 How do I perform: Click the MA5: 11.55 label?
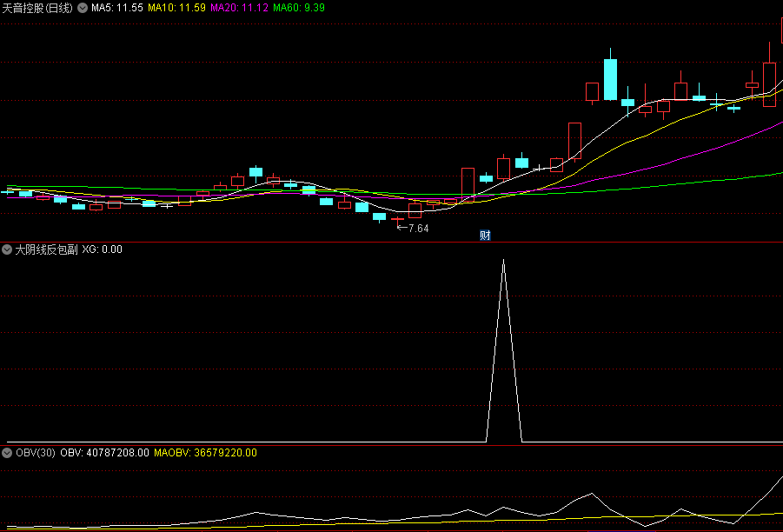click(x=116, y=8)
